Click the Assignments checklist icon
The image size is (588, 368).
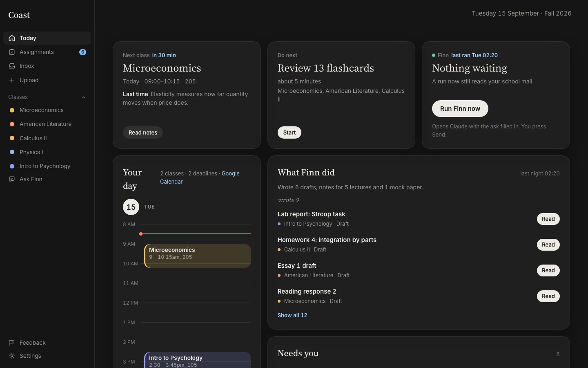tap(12, 52)
